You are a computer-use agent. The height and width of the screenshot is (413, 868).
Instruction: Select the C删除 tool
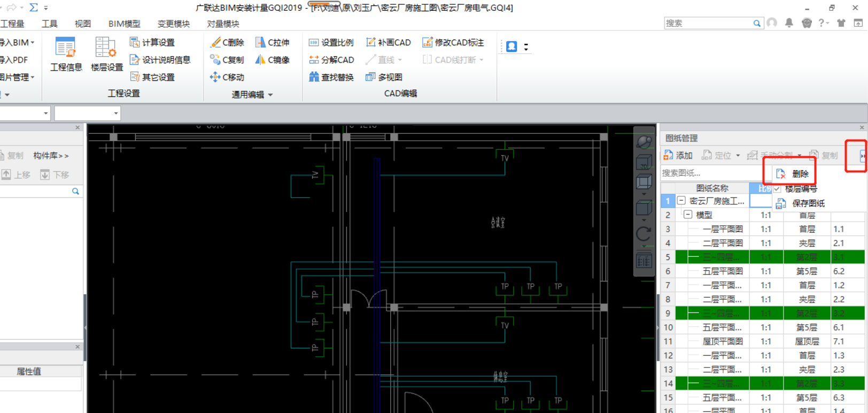[x=227, y=42]
